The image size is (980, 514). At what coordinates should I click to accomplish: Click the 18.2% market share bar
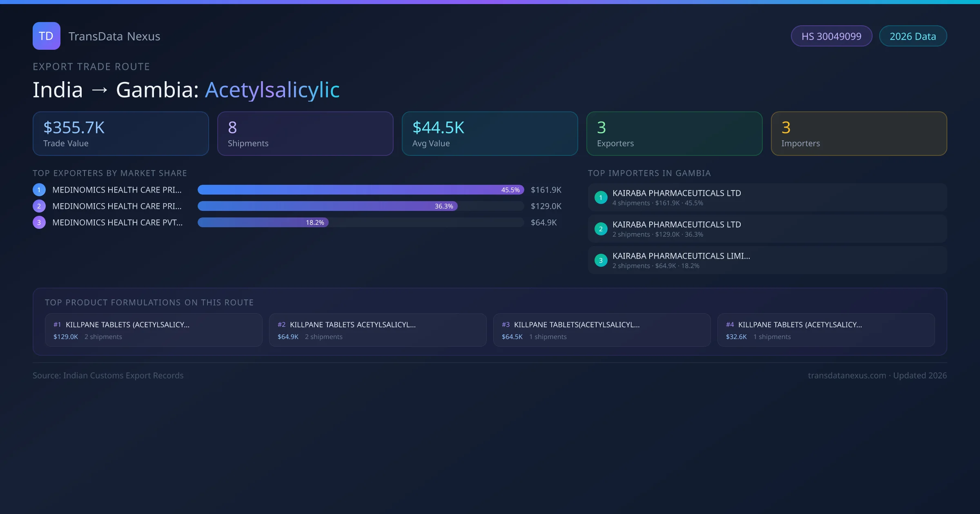(x=263, y=222)
